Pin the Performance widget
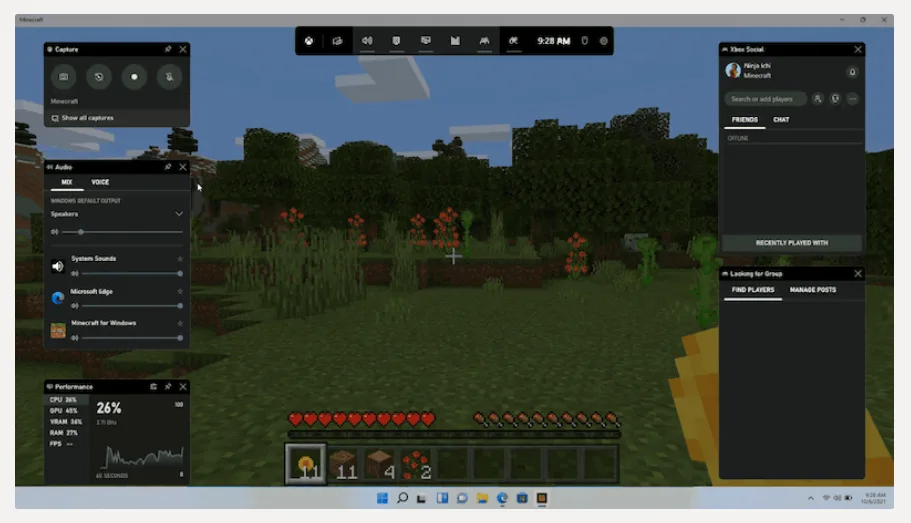 168,386
